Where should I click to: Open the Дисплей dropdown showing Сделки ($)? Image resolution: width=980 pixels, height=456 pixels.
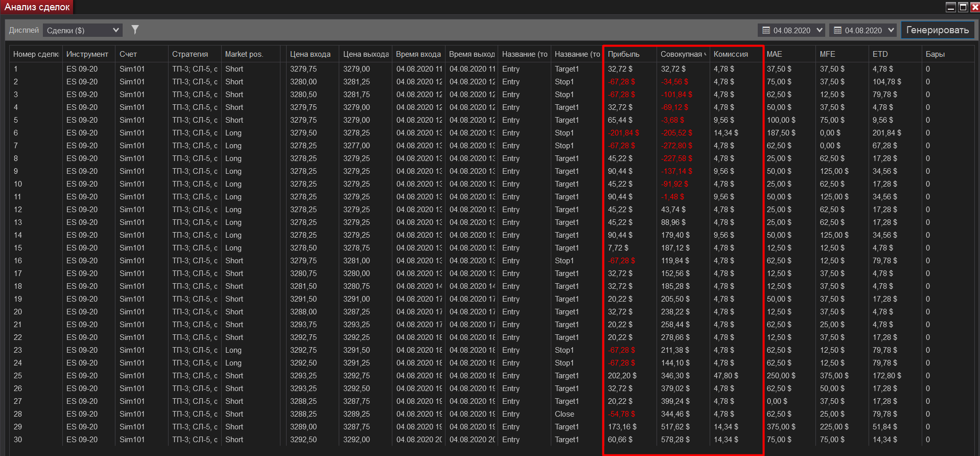[83, 30]
